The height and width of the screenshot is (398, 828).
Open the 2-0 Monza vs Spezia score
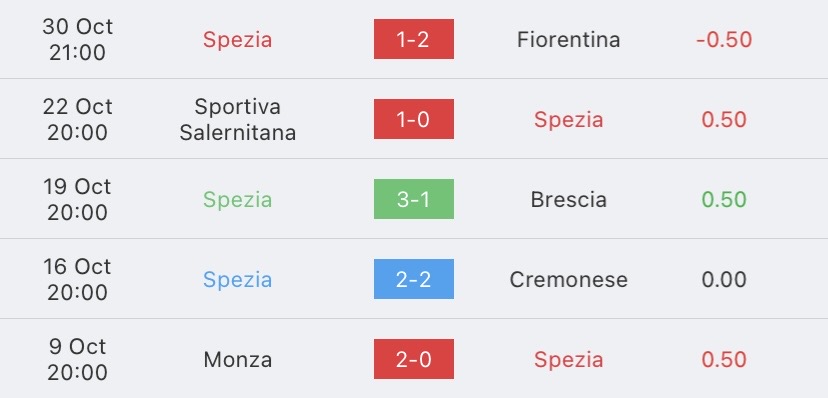point(413,359)
